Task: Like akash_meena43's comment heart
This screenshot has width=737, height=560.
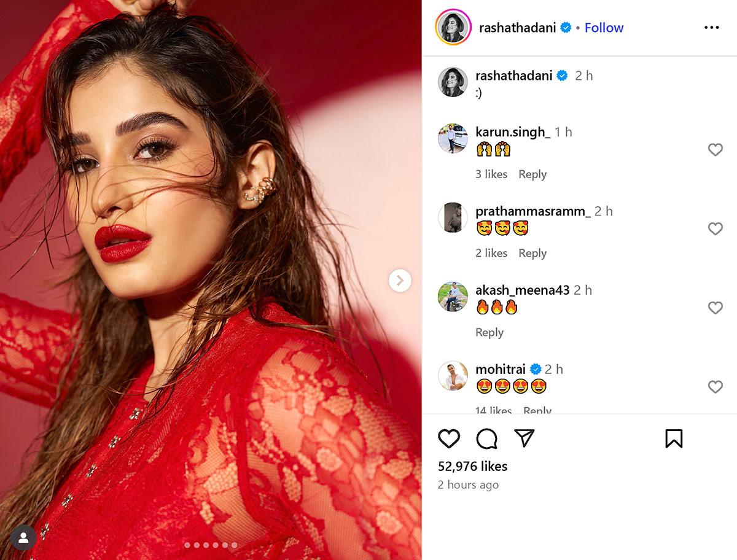Action: tap(715, 308)
